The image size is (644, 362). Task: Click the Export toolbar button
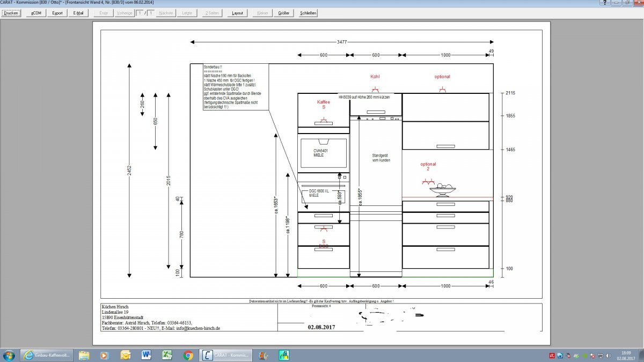point(57,13)
